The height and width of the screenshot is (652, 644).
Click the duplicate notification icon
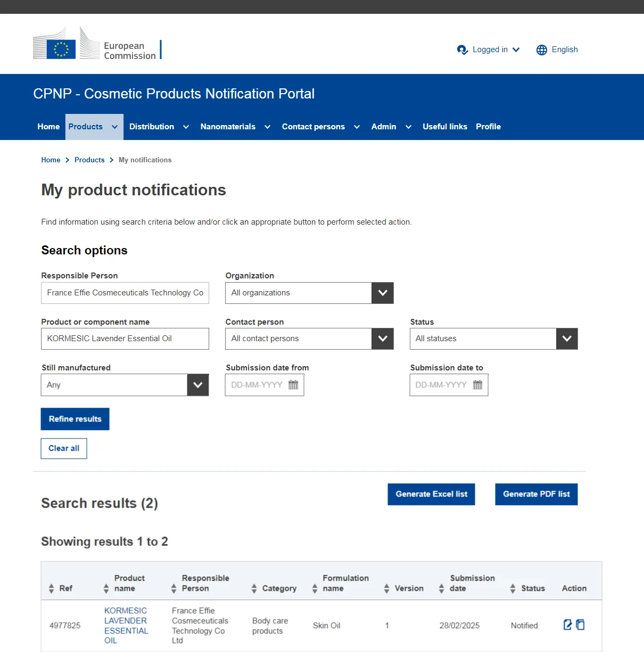[x=580, y=625]
